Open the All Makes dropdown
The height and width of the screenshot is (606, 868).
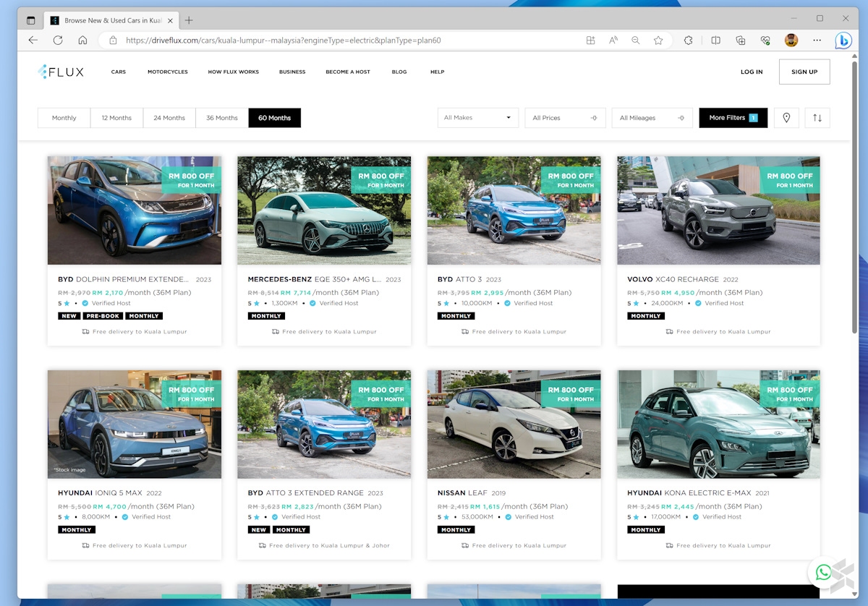tap(478, 117)
